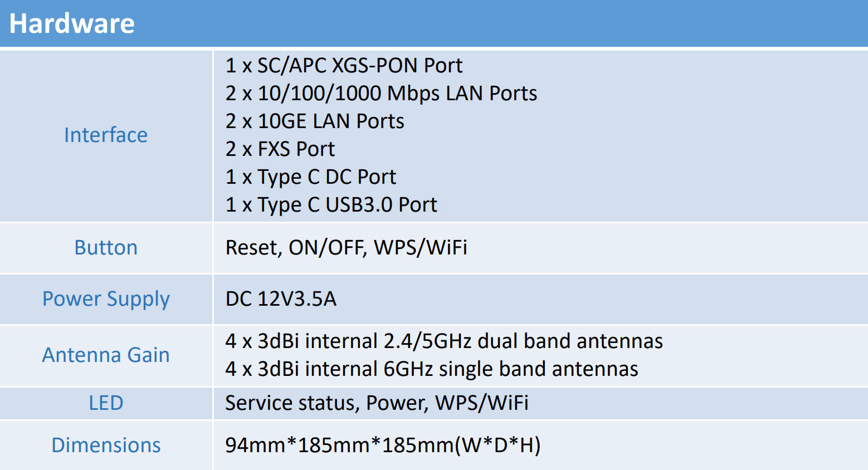
Task: Click the Antenna Gain label
Action: (106, 355)
